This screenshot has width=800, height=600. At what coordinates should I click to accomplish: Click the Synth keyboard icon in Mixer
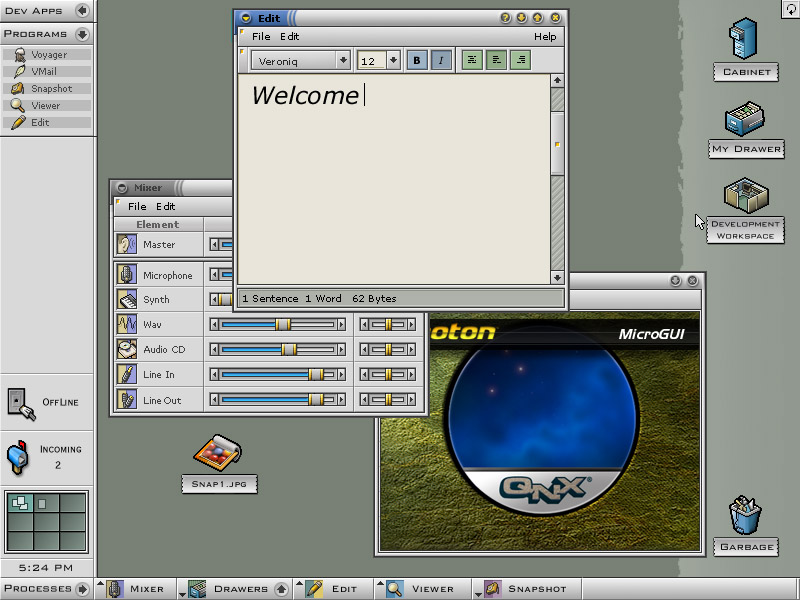pos(127,299)
